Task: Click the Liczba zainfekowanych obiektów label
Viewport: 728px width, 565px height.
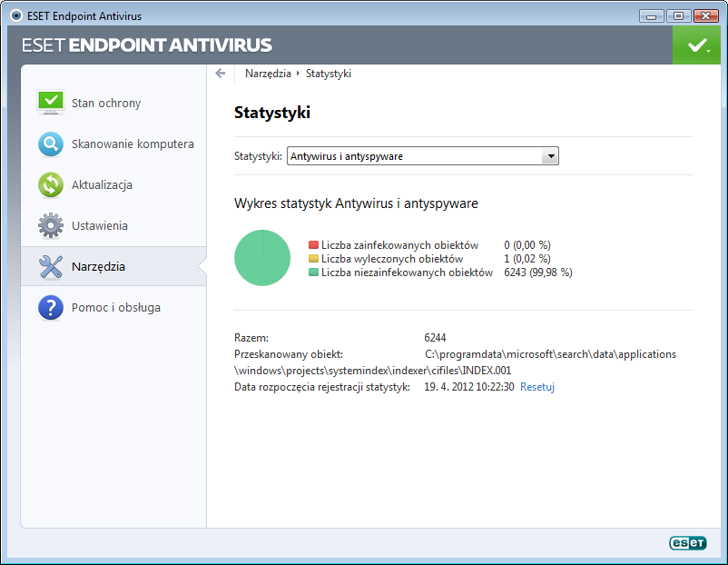Action: point(399,245)
